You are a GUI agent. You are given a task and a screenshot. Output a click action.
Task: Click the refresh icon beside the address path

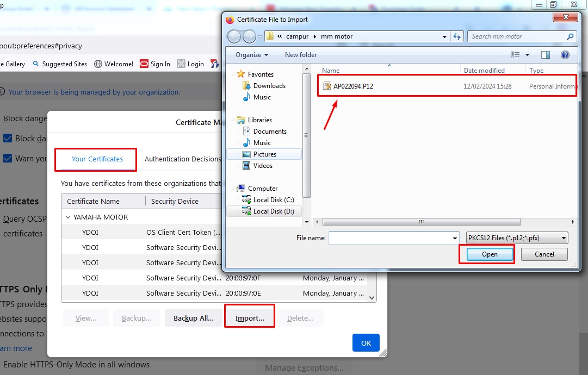click(x=457, y=36)
